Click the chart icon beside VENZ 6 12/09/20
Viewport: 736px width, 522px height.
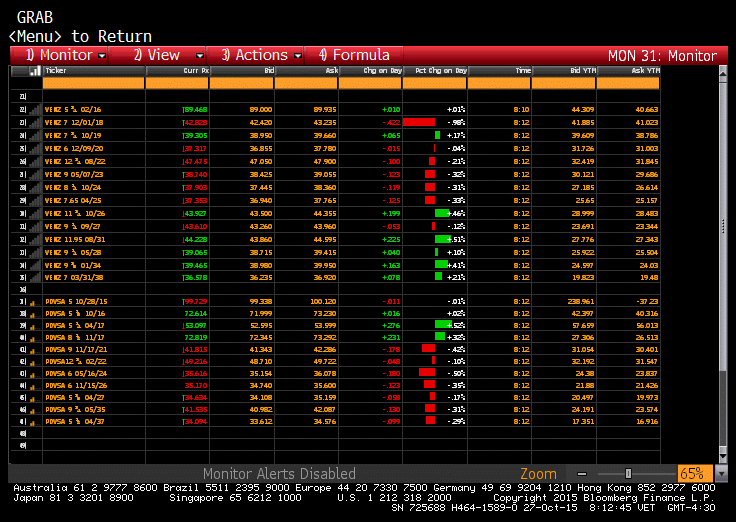(35, 149)
